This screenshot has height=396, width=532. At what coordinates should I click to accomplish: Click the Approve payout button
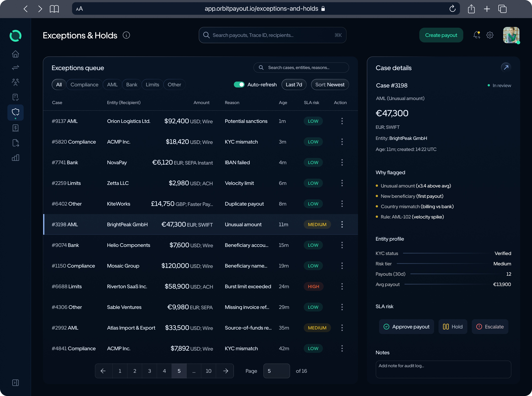pos(406,327)
